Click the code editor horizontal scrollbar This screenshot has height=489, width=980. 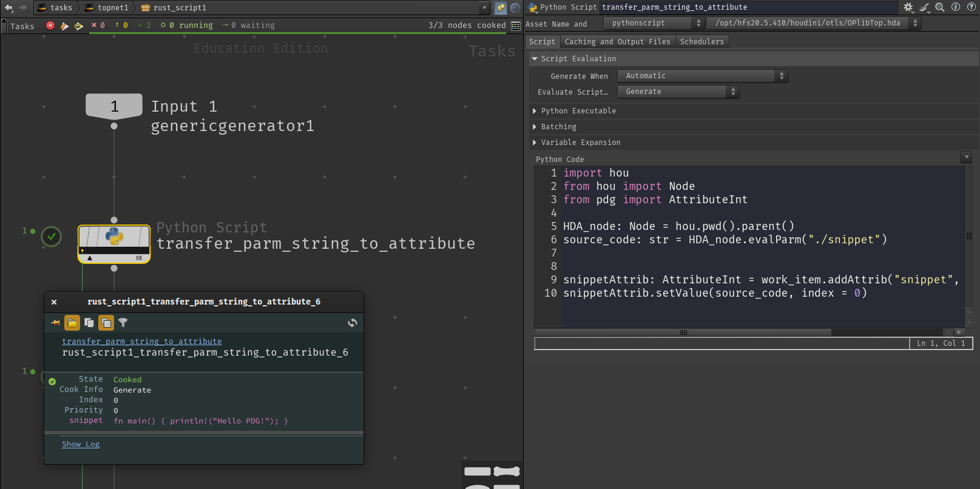point(683,332)
